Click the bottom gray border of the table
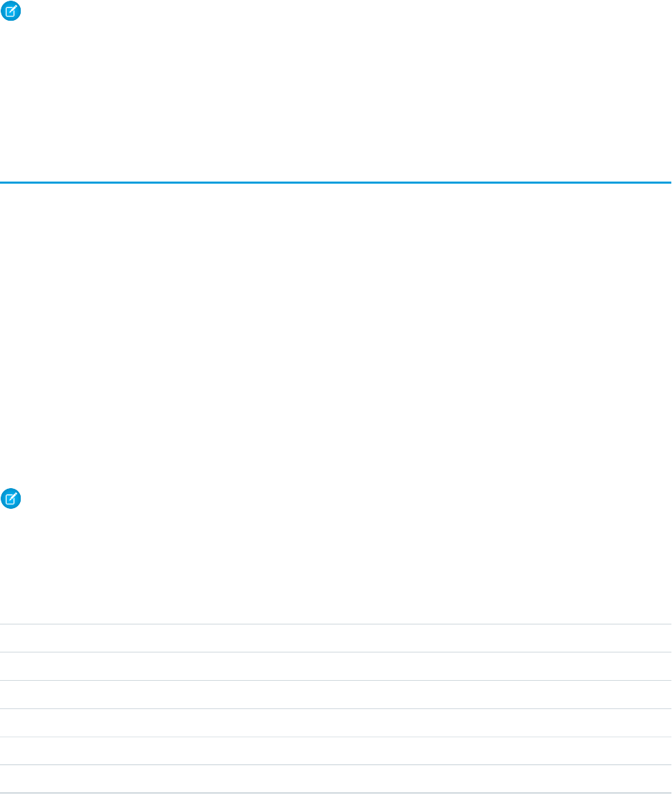Viewport: 672px width, 794px height. (336, 793)
